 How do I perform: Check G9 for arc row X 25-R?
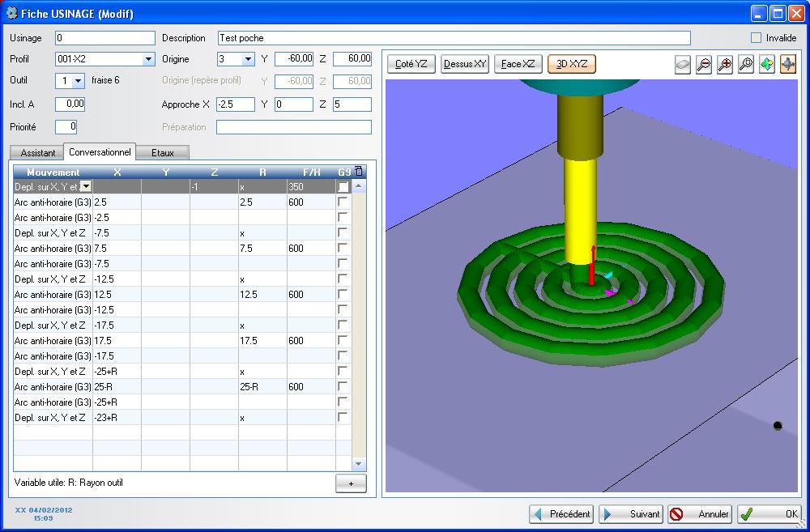point(343,386)
